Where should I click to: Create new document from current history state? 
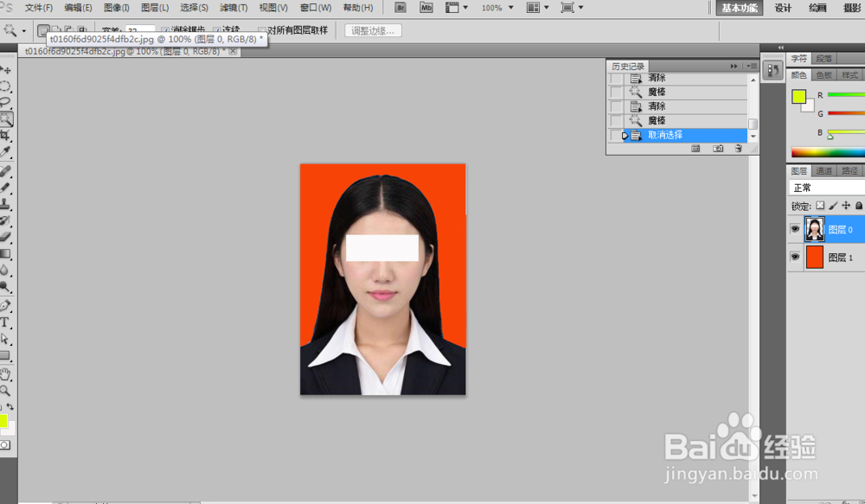pyautogui.click(x=695, y=149)
